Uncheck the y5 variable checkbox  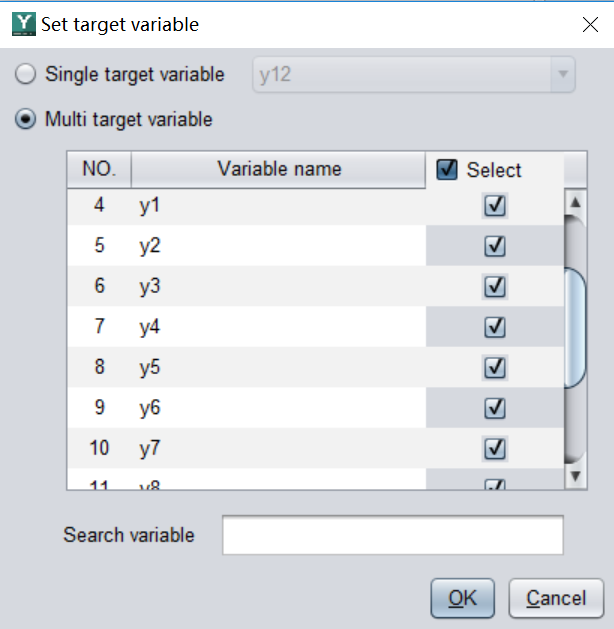tap(494, 368)
